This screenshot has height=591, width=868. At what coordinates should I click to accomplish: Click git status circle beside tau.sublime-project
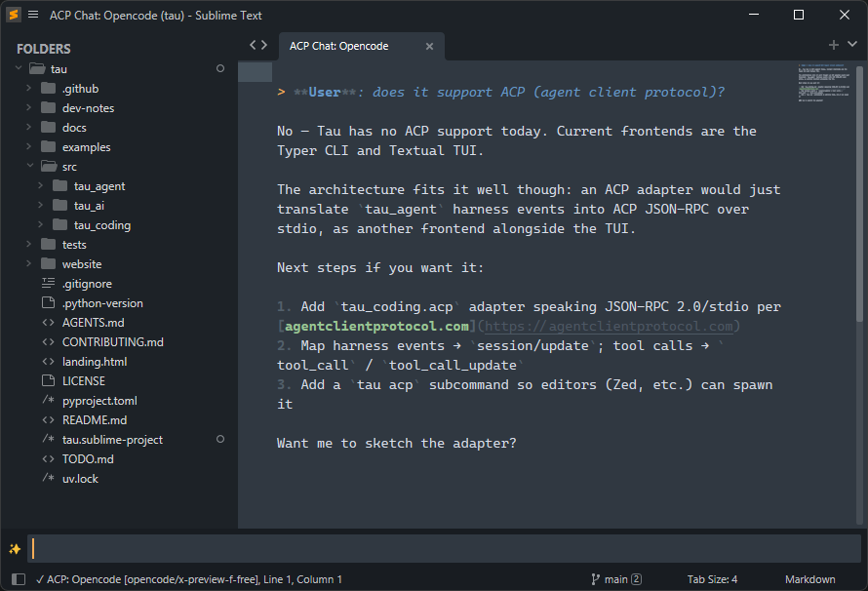(x=220, y=439)
